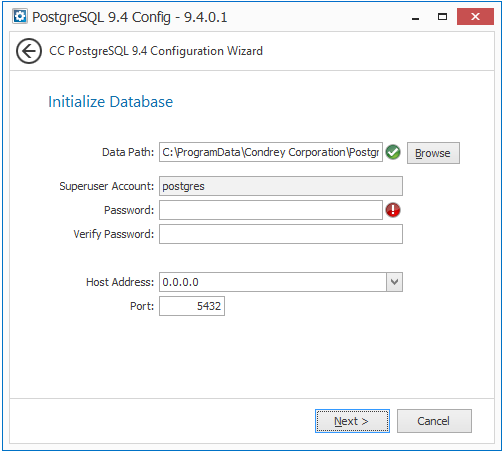Viewport: 504px width, 453px height.
Task: Go back using the circled arrow icon
Action: (x=29, y=51)
